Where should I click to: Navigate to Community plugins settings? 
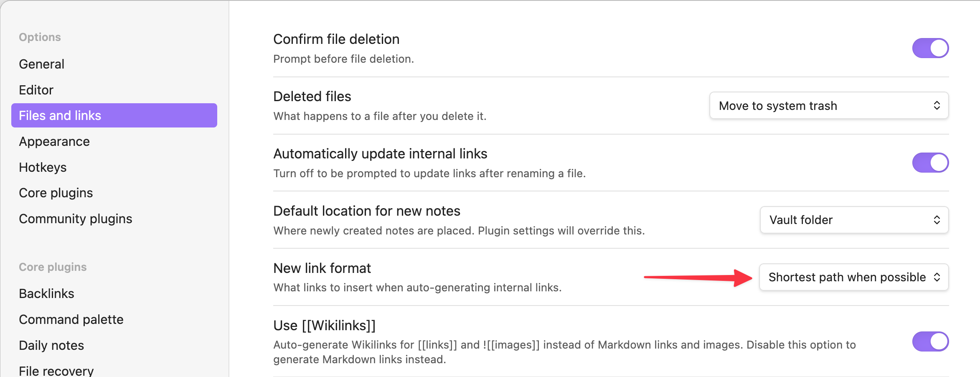pos(76,219)
